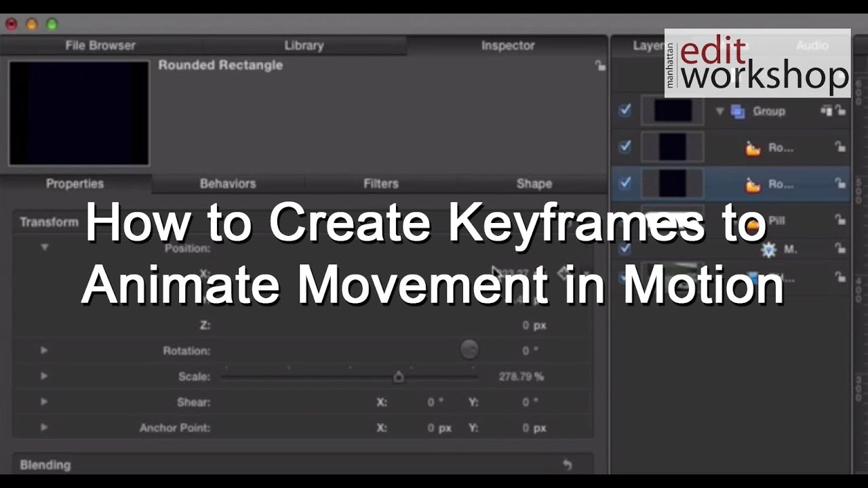Click the Inspector lock icon beside Rounded Rectangle
Viewport: 868px width, 488px height.
coord(600,66)
